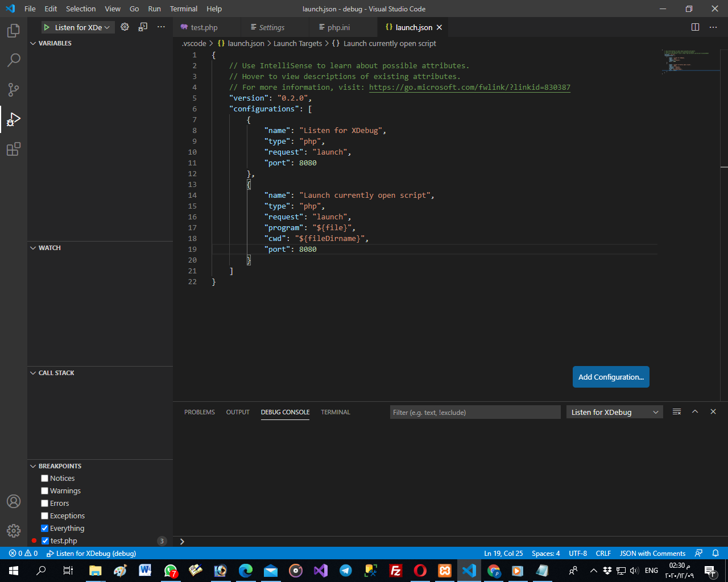
Task: Open launch.json via debug gear icon
Action: pos(125,27)
